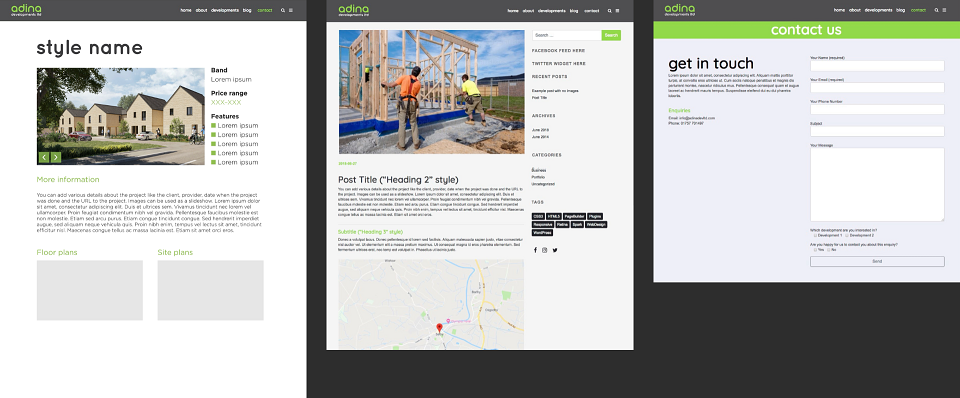This screenshot has height=398, width=960.
Task: Open home in blog page navigation
Action: tap(512, 10)
